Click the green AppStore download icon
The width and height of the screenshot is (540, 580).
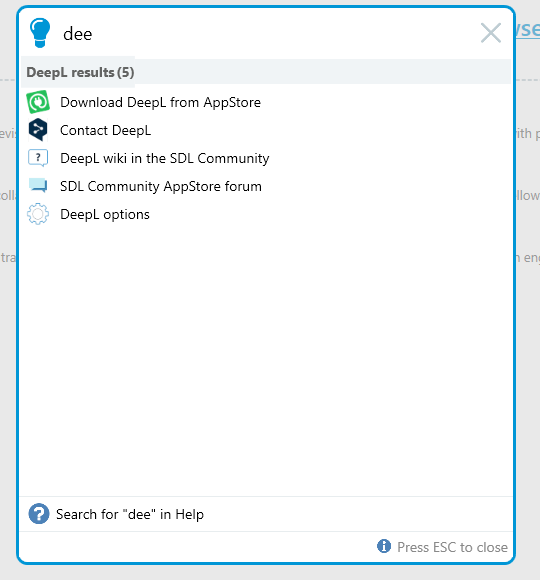click(38, 102)
